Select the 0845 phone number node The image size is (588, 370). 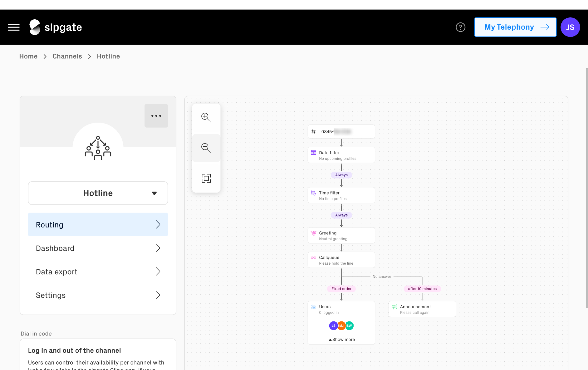pyautogui.click(x=341, y=131)
